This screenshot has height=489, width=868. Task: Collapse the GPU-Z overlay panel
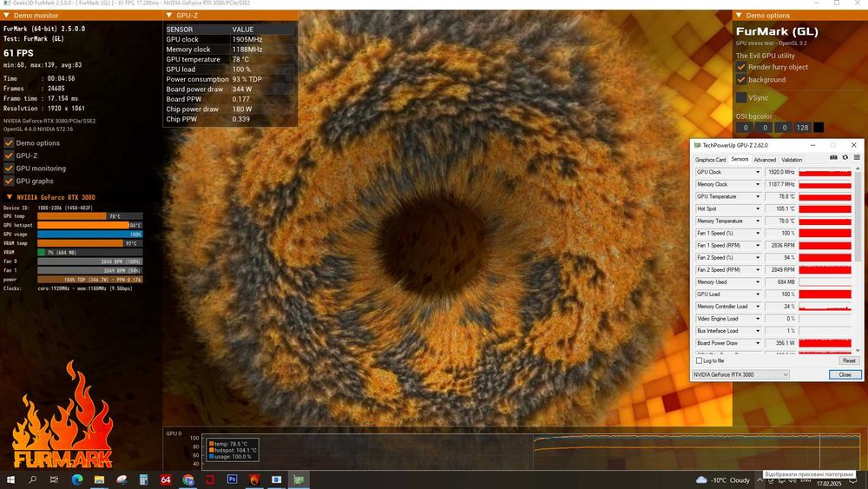click(169, 16)
